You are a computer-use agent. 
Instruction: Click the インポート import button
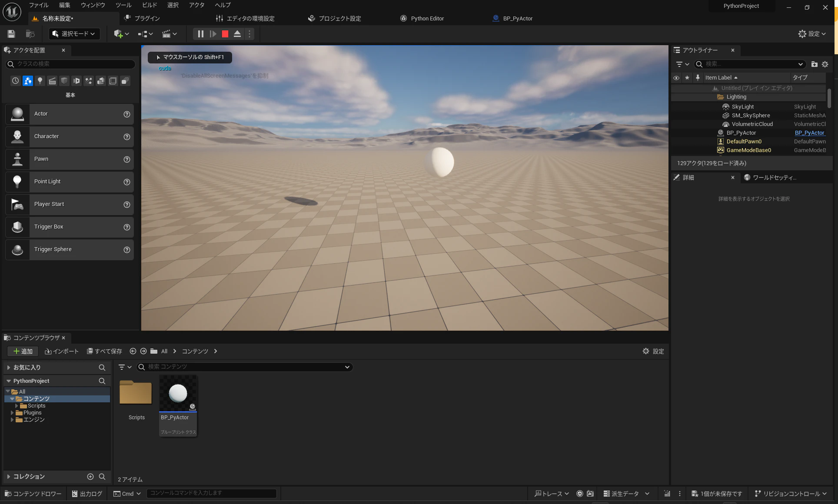tap(62, 351)
